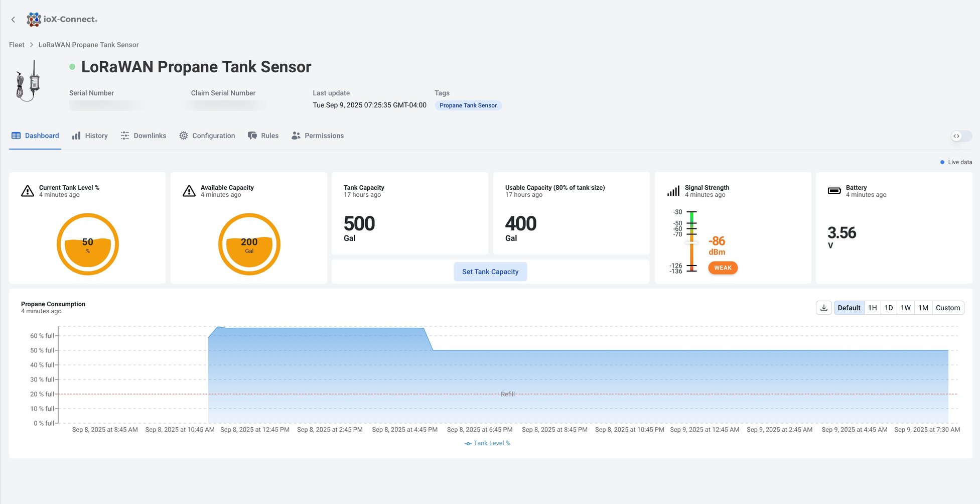Click the Rules megaphone icon
Screen dimensions: 980x504
tap(252, 135)
